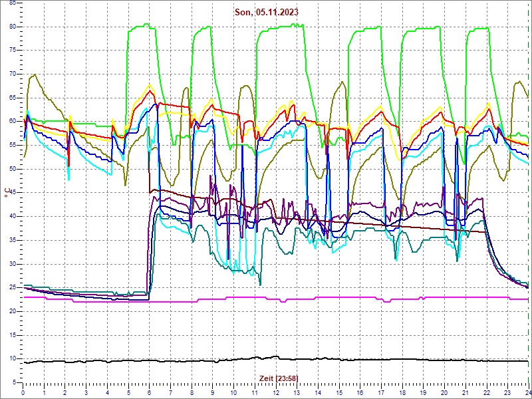This screenshot has width=532, height=399.
Task: Click hour 16 on the time axis
Action: (360, 393)
